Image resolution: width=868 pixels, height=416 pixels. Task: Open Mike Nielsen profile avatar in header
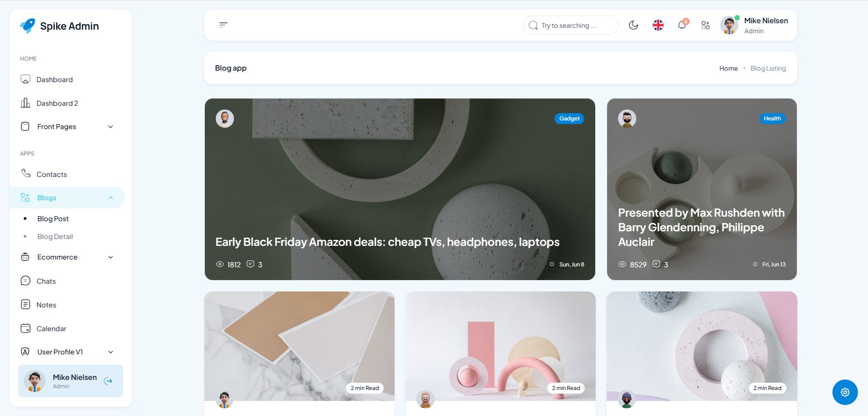[729, 25]
